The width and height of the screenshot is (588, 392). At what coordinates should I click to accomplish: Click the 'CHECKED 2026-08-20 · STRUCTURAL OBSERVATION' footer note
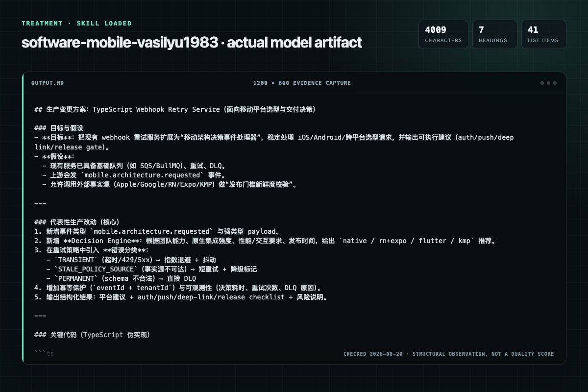point(449,354)
